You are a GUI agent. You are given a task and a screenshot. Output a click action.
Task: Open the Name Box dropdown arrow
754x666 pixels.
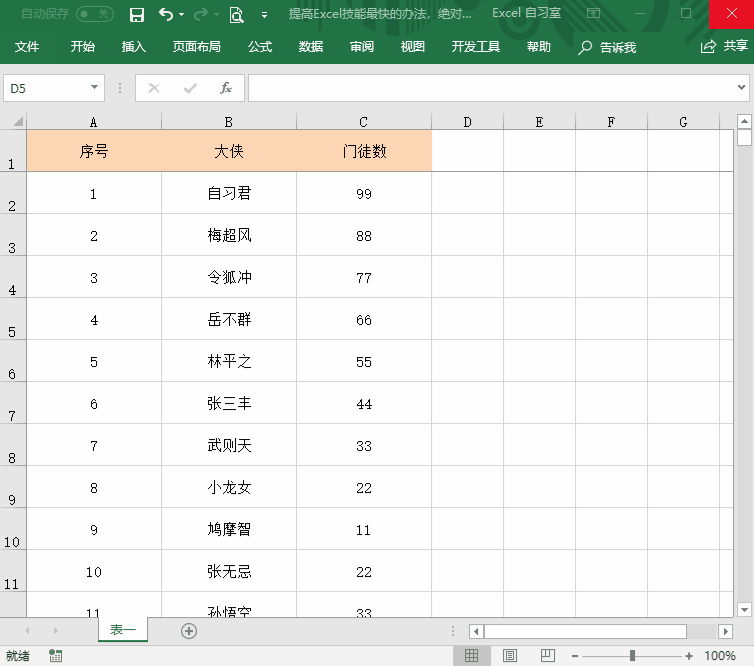click(x=95, y=88)
